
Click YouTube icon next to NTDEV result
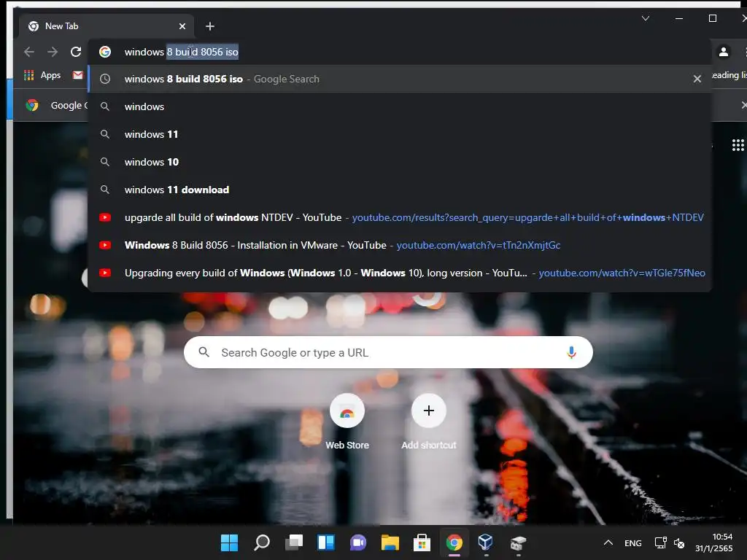[x=105, y=217]
